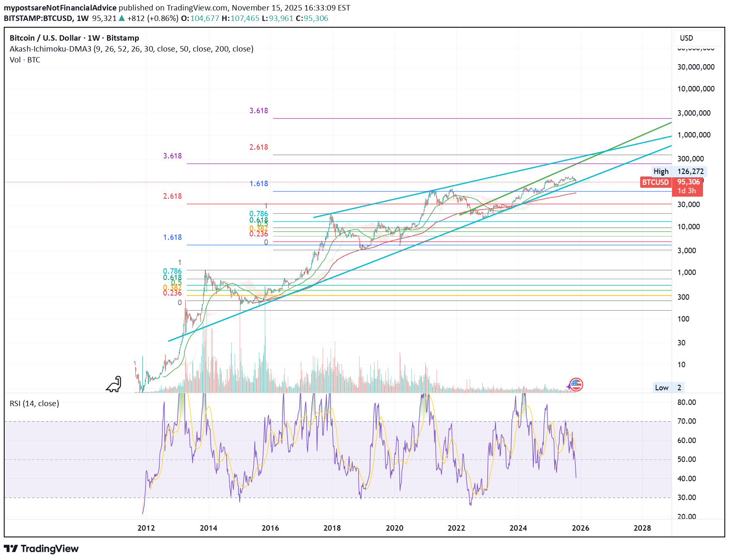
Task: Click the High 126,272 price label
Action: [679, 171]
